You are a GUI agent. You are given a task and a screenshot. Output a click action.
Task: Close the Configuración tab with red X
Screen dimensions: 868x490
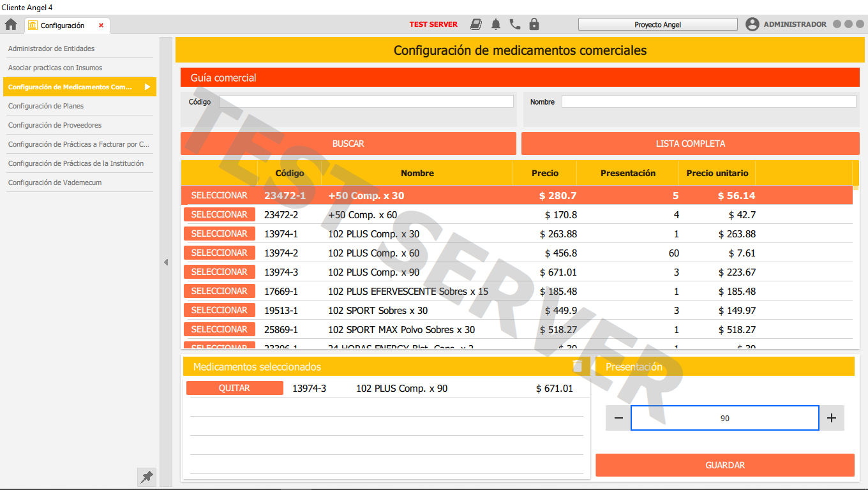pyautogui.click(x=101, y=26)
